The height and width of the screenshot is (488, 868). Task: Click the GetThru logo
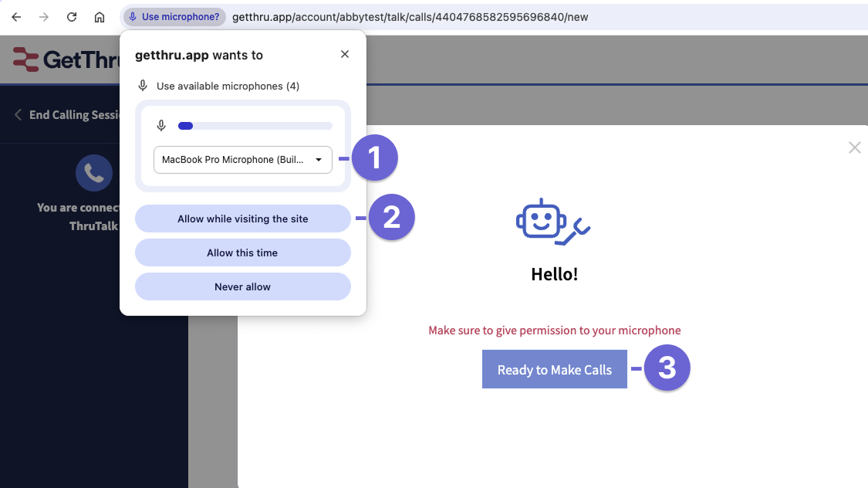(x=46, y=58)
